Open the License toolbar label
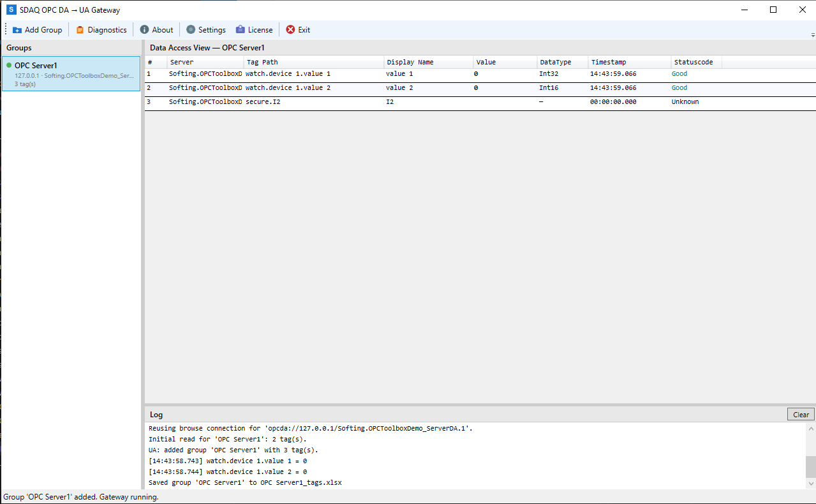The width and height of the screenshot is (816, 504). click(x=260, y=30)
